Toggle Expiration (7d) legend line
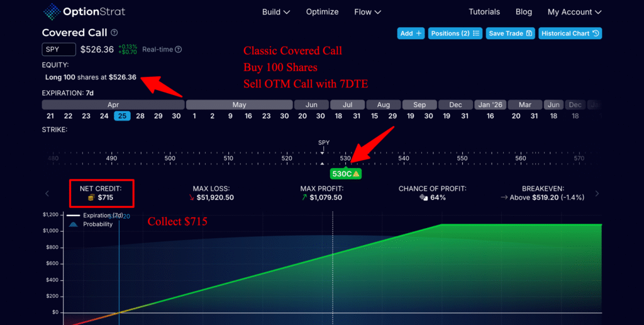644x325 pixels. coord(96,215)
